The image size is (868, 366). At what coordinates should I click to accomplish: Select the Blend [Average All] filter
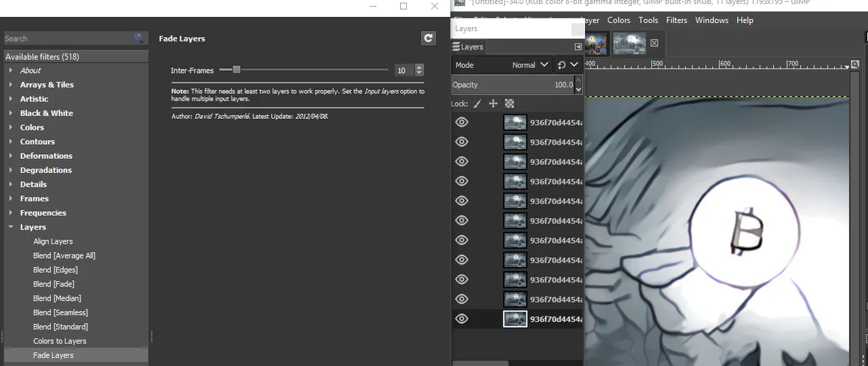[64, 256]
